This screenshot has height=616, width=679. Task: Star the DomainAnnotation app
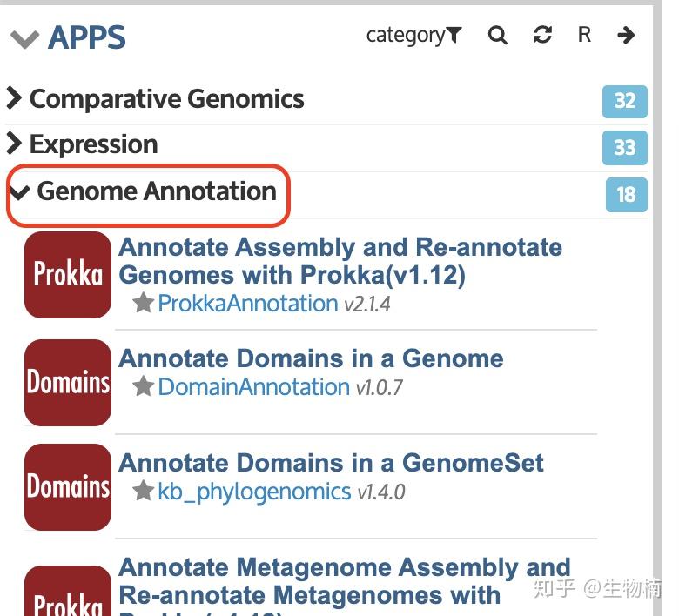click(144, 387)
